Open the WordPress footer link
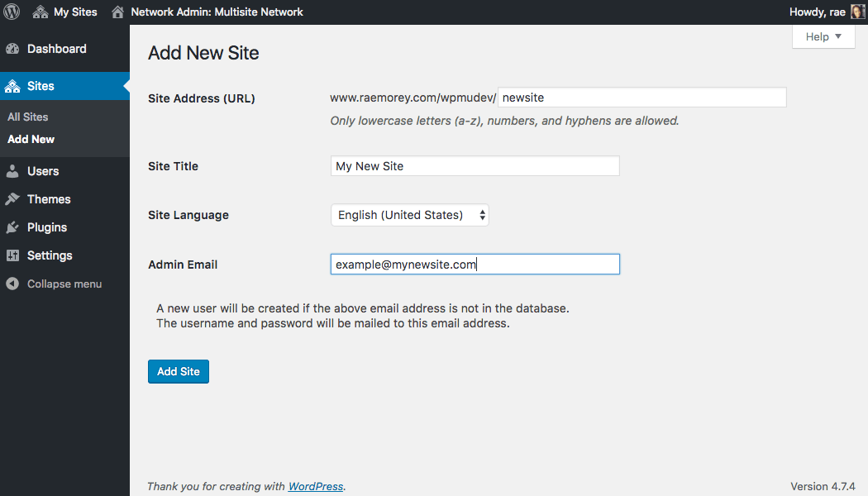The height and width of the screenshot is (496, 868). pyautogui.click(x=316, y=486)
